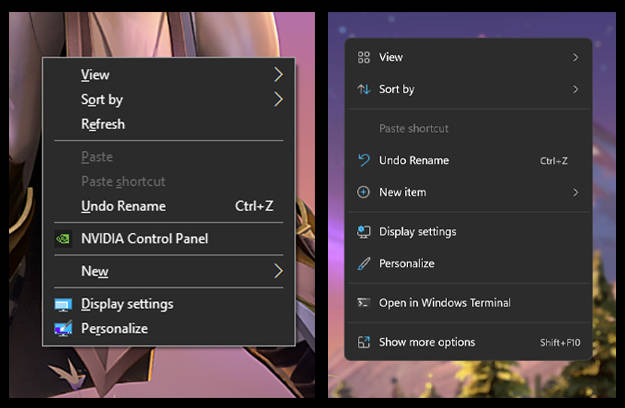Click the Personalize icon in left menu
Viewport: 625px width, 408px height.
point(63,328)
